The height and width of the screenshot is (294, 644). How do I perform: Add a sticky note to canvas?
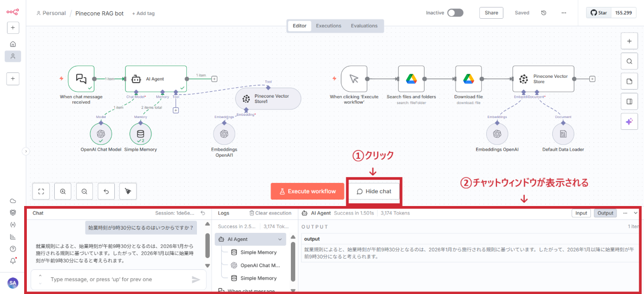pyautogui.click(x=629, y=81)
